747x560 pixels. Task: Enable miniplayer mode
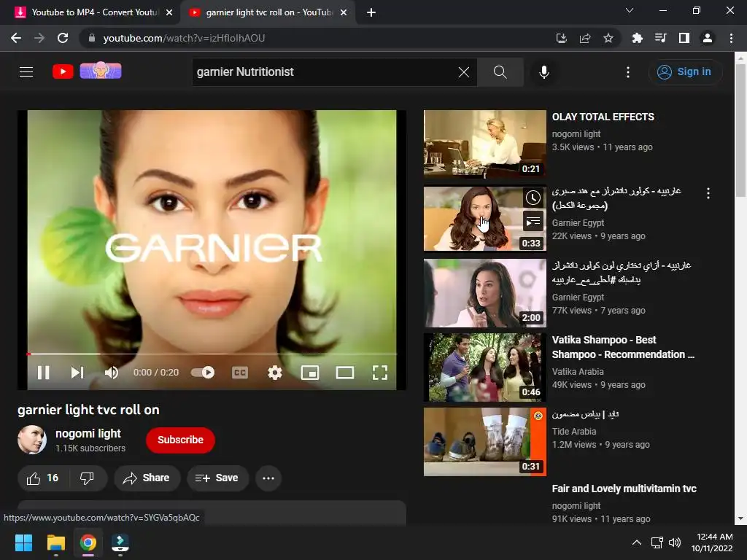[310, 373]
